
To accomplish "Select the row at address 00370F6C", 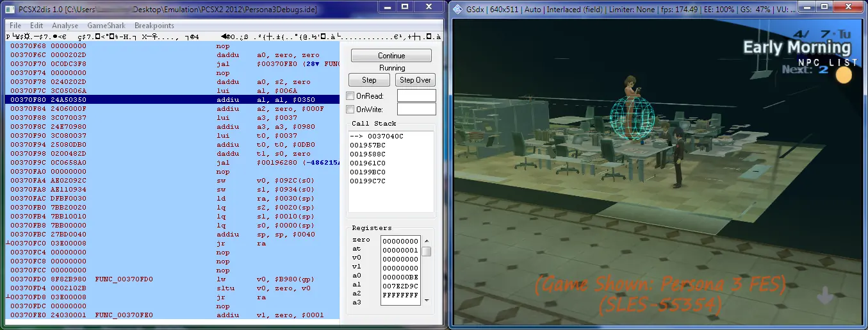I will (x=172, y=55).
